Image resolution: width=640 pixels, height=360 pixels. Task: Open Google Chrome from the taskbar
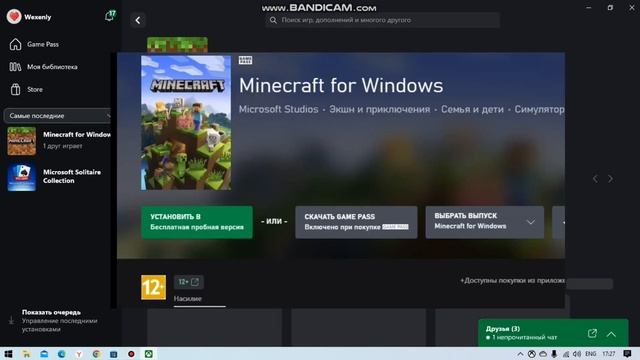click(x=96, y=354)
